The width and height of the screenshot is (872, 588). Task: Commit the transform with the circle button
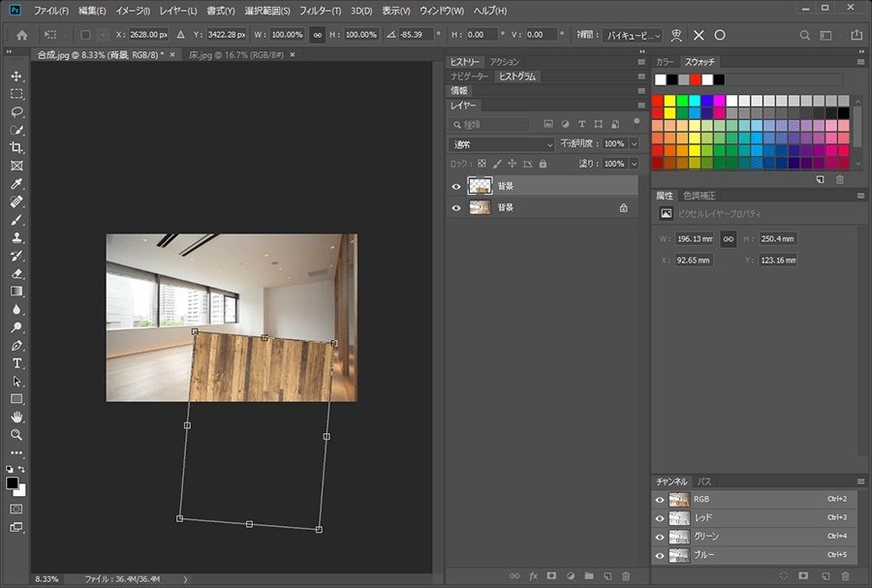tap(720, 35)
